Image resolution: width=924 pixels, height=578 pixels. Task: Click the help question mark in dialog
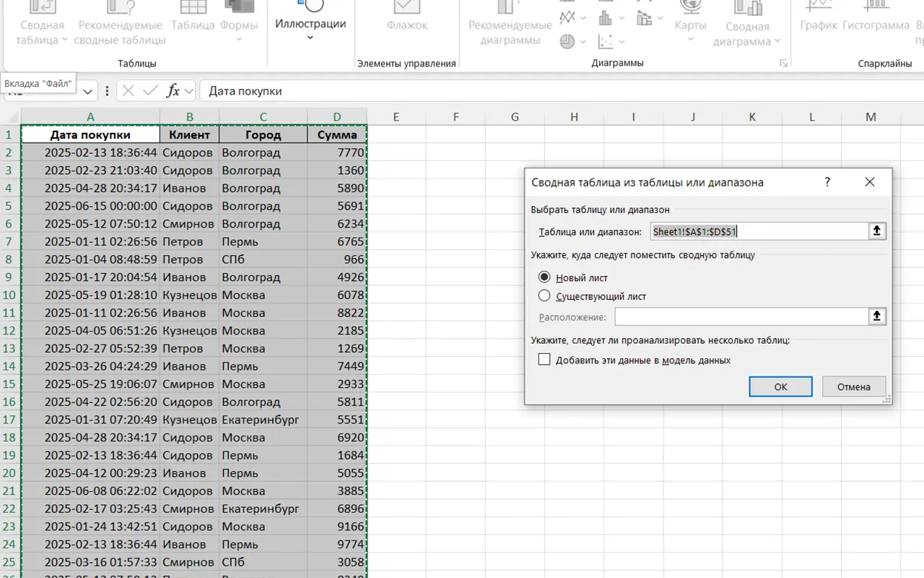tap(827, 182)
